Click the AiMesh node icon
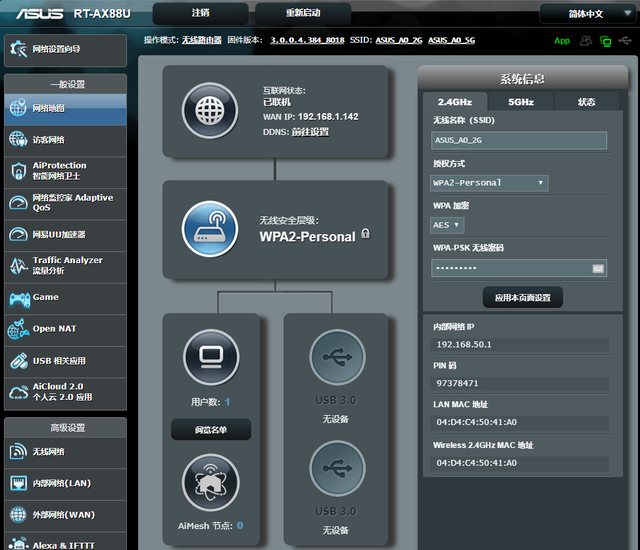The height and width of the screenshot is (550, 640). tap(211, 483)
